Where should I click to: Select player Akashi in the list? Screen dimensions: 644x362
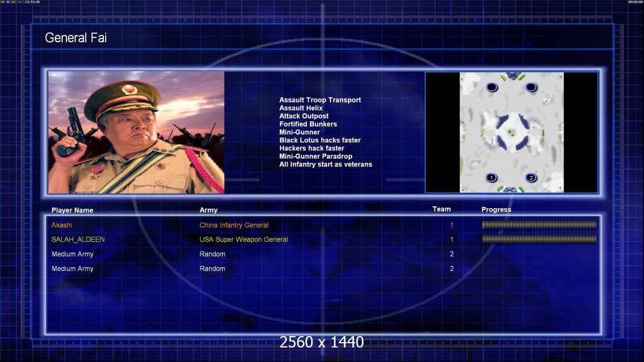[62, 225]
